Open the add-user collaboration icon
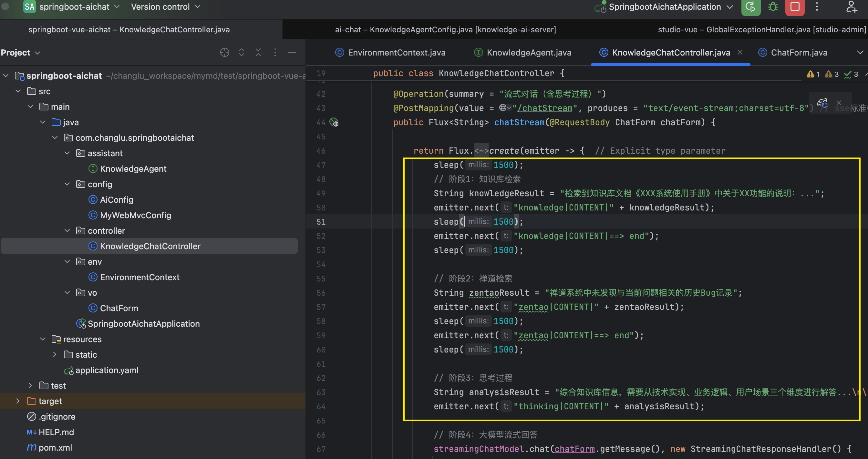This screenshot has width=868, height=459. (852, 7)
